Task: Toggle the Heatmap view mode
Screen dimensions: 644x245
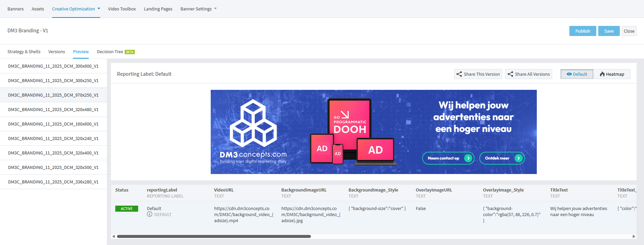Action: (x=612, y=74)
